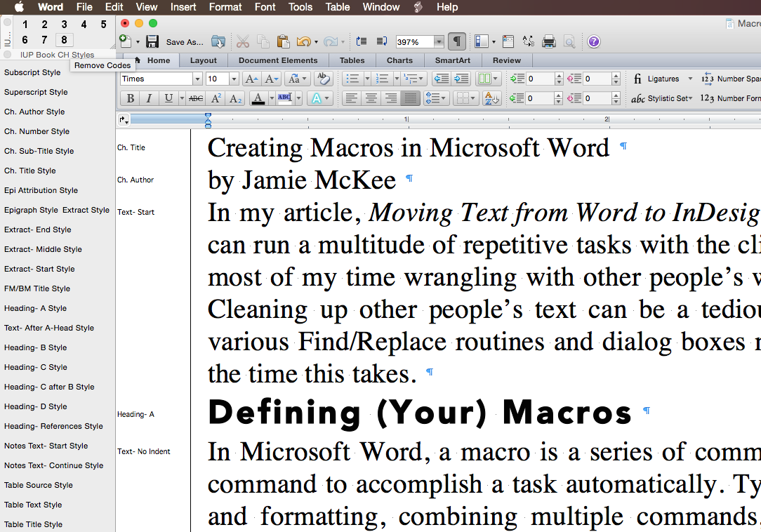761x532 pixels.
Task: Clear formatting with the eraser icon
Action: tap(323, 79)
